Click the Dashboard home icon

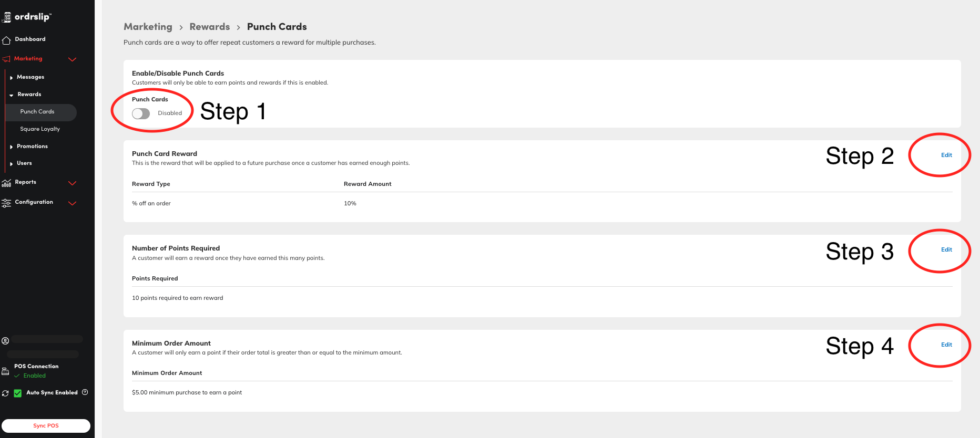tap(6, 40)
